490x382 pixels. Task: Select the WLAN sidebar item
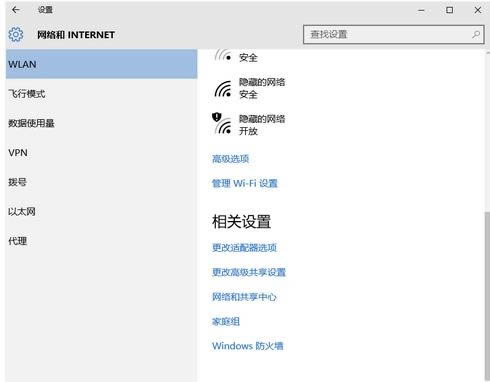pyautogui.click(x=101, y=64)
